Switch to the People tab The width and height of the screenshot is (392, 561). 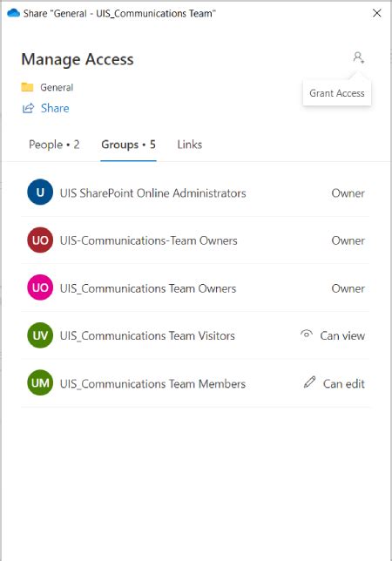pyautogui.click(x=54, y=145)
